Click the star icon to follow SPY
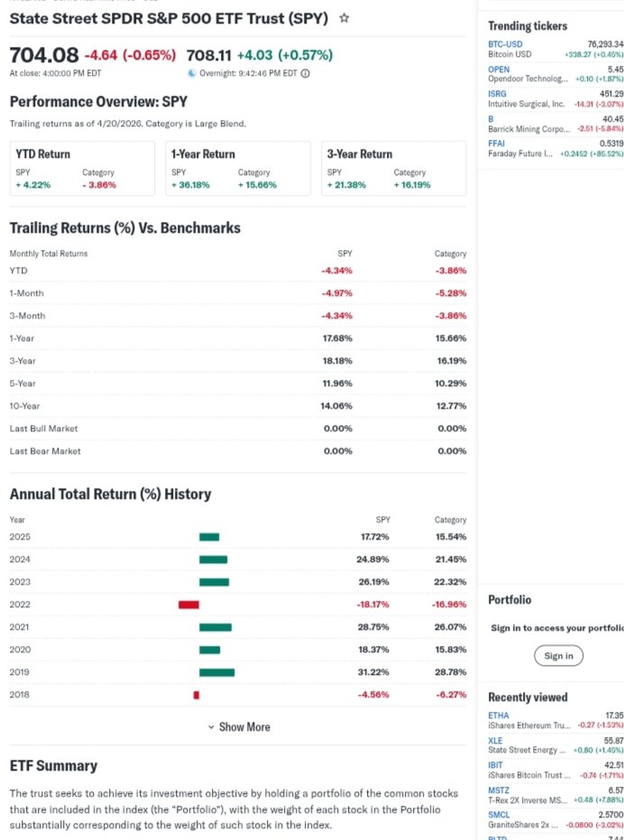The width and height of the screenshot is (624, 840). 344,18
